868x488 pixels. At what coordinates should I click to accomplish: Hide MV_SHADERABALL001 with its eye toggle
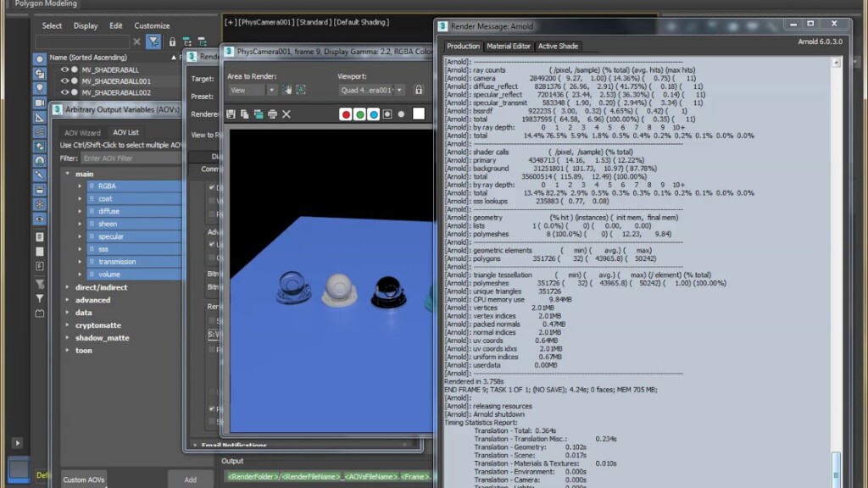coord(65,80)
